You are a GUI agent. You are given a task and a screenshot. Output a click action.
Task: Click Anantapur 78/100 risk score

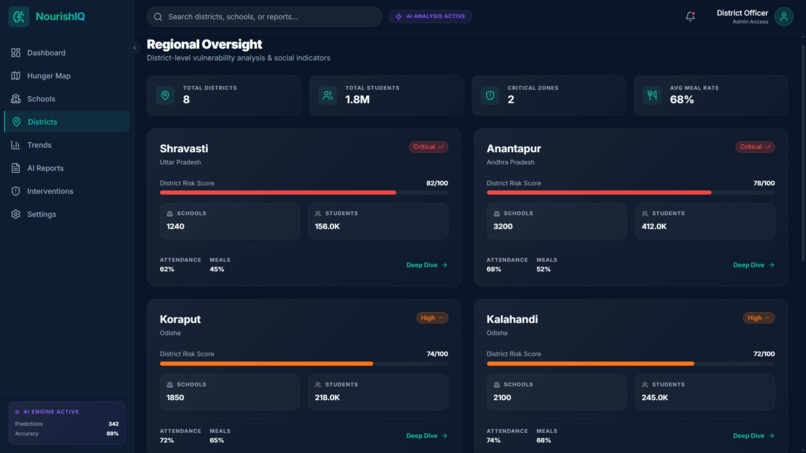pos(764,183)
